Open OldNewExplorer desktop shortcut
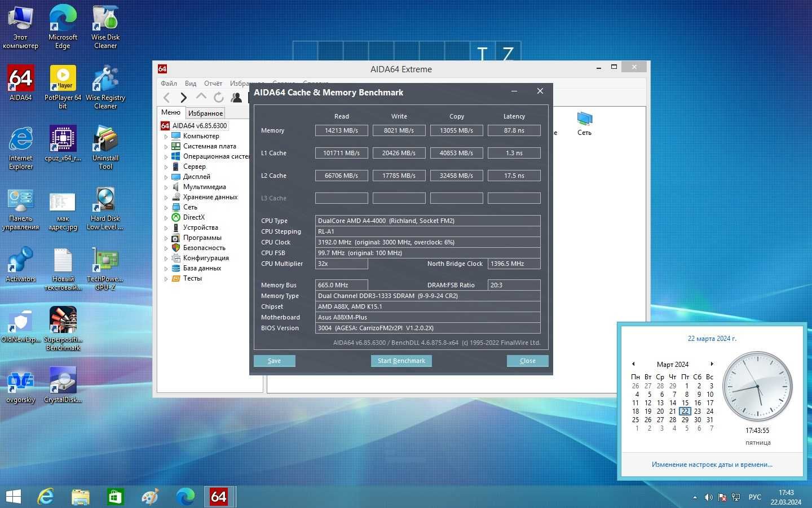This screenshot has width=812, height=508. (21, 325)
